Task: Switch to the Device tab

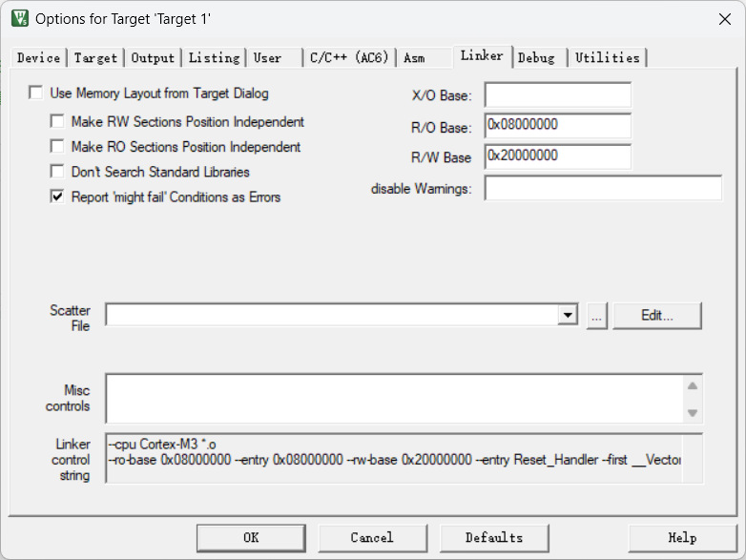Action: [39, 58]
